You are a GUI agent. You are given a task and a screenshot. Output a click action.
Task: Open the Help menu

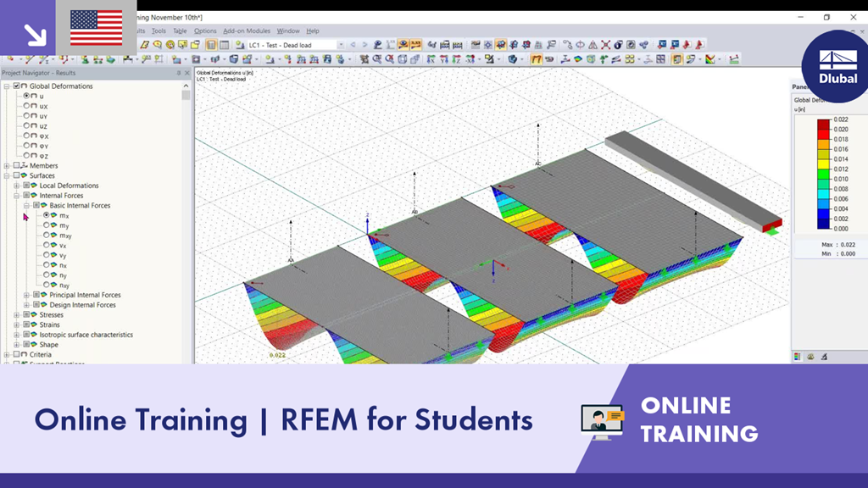point(312,31)
